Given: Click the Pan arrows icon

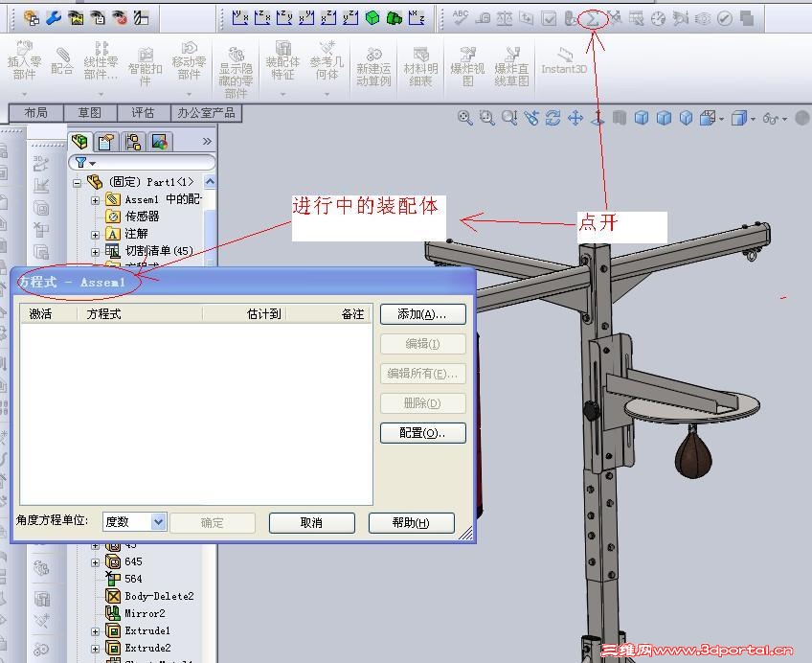Looking at the screenshot, I should [575, 118].
